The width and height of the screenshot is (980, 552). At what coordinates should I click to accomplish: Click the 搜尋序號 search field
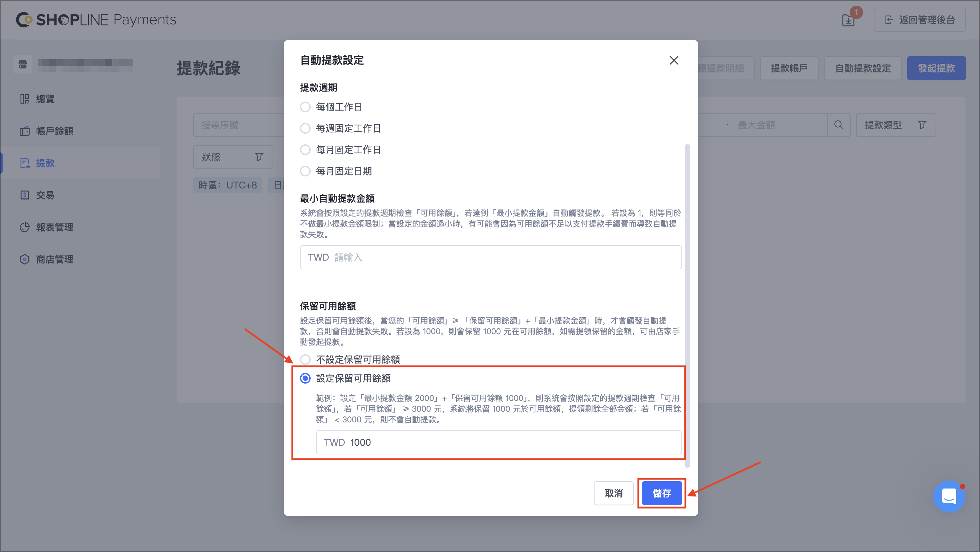(x=239, y=125)
